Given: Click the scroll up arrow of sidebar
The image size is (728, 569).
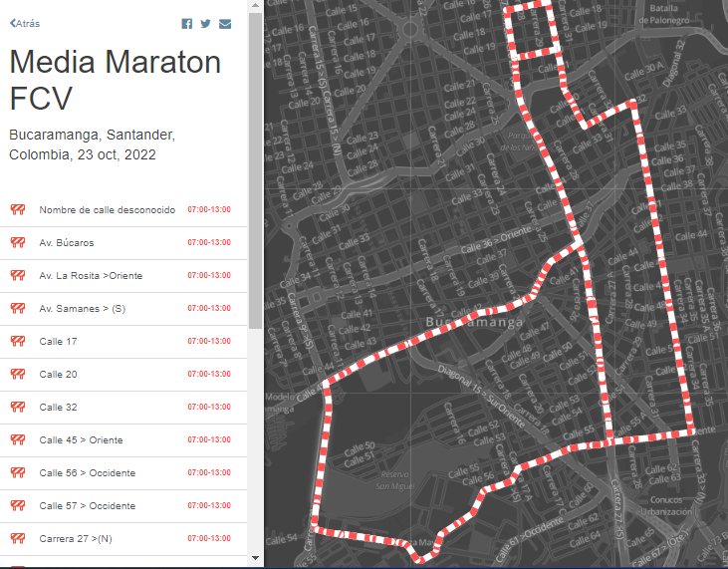Looking at the screenshot, I should click(255, 5).
